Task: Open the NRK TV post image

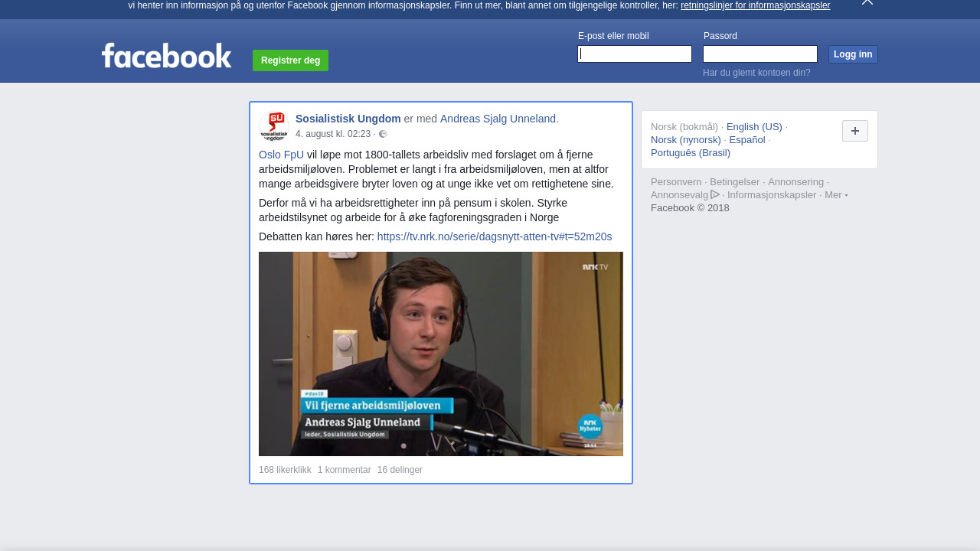Action: pyautogui.click(x=441, y=354)
